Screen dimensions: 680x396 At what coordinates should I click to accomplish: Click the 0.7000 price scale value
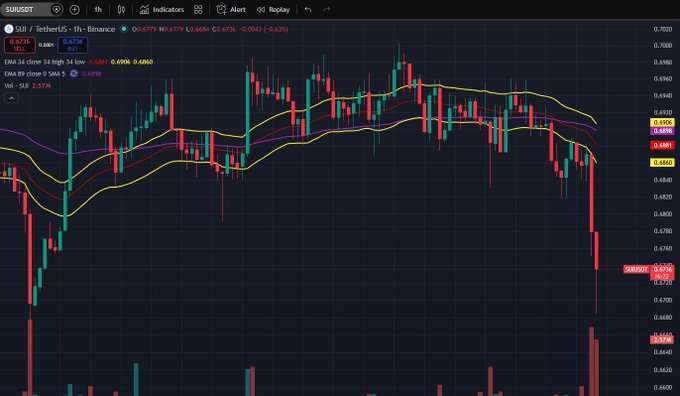(x=663, y=46)
